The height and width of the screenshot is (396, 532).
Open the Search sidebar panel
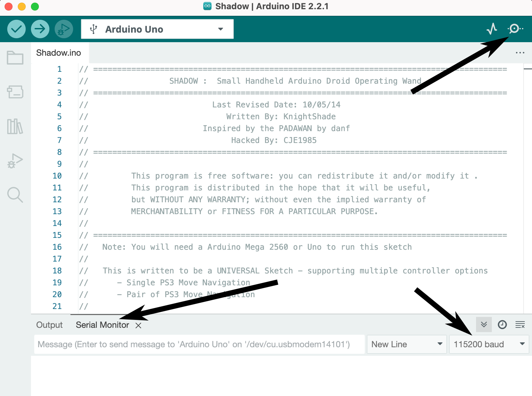pos(15,195)
